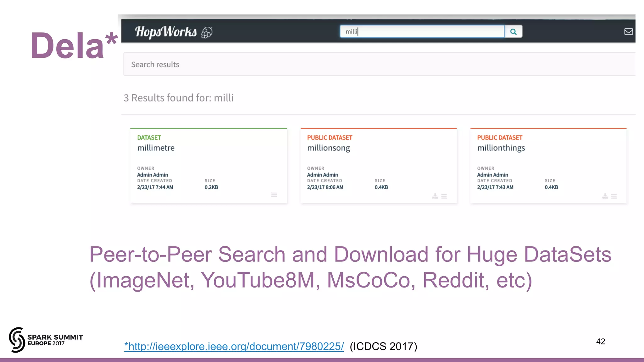Click date 2/23/17 7:44 AM
The image size is (644, 362).
(155, 187)
